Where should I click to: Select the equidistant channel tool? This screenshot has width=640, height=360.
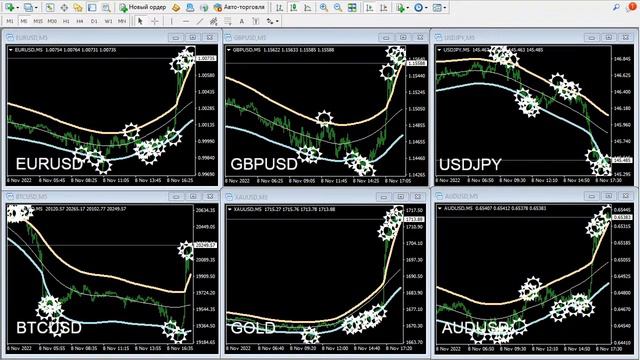coord(213,21)
